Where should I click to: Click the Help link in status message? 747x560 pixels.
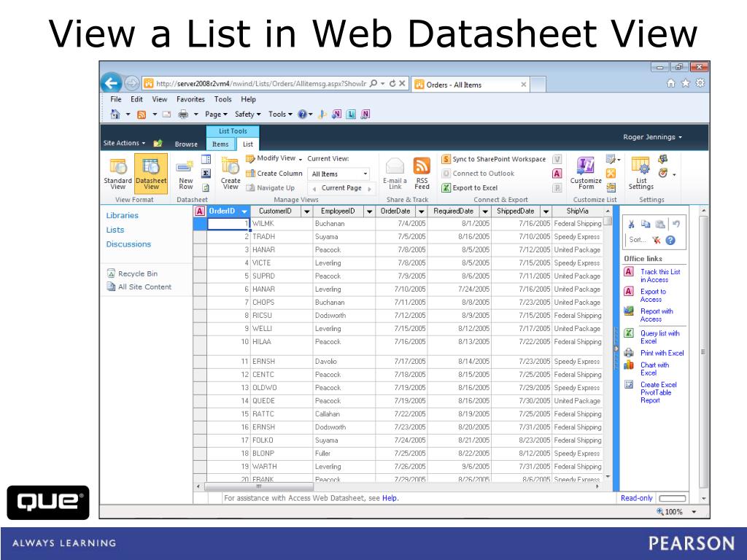coord(390,498)
